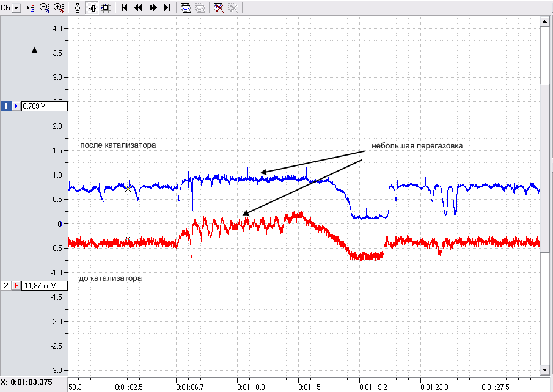553x392 pixels.
Task: Jump to the start of the recording
Action: (124, 8)
